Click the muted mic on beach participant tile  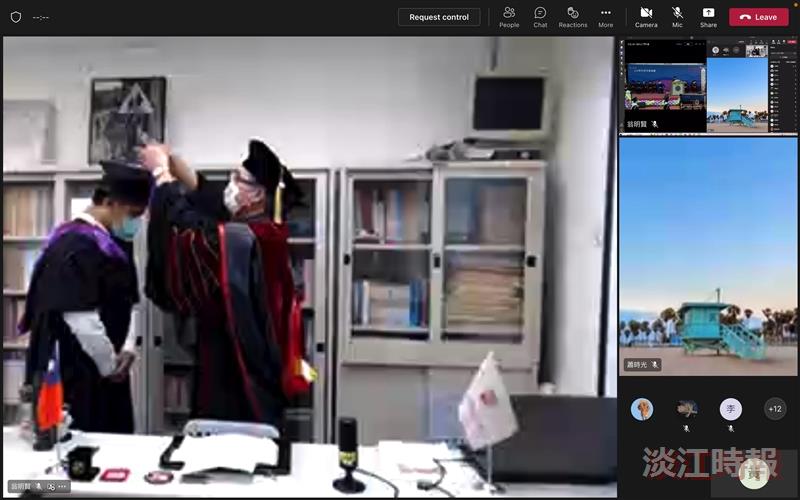pos(654,364)
